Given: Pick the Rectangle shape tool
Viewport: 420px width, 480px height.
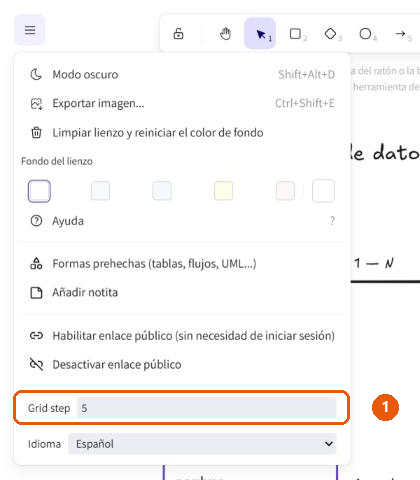Looking at the screenshot, I should (296, 34).
